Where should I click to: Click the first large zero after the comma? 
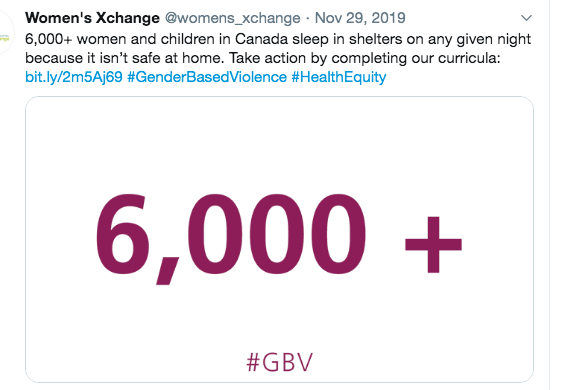(x=210, y=234)
